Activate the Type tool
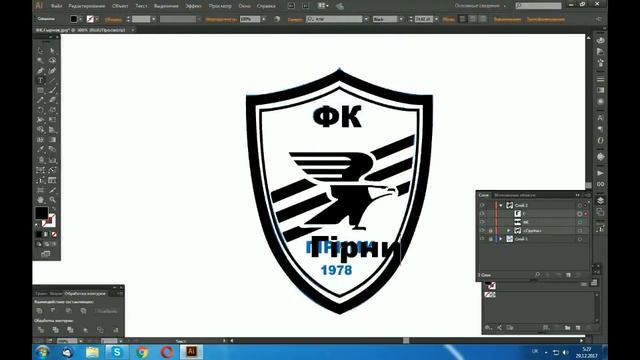The width and height of the screenshot is (640, 360). click(x=40, y=80)
